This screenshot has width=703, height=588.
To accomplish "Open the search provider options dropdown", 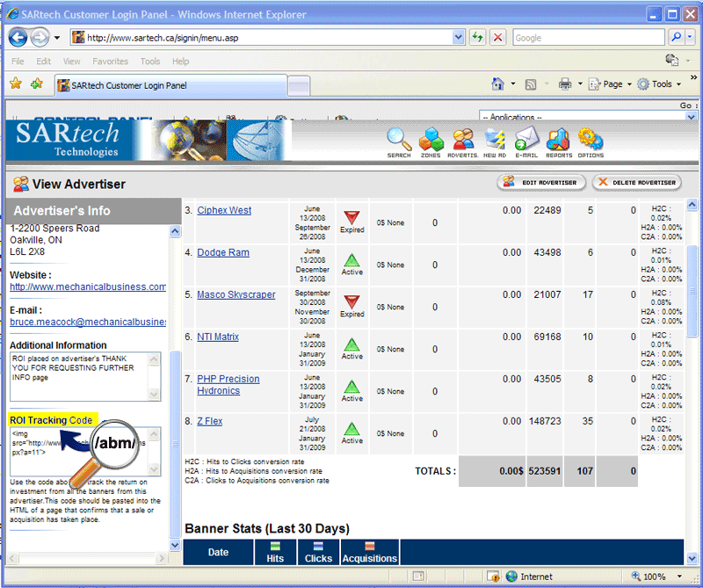I will 690,38.
